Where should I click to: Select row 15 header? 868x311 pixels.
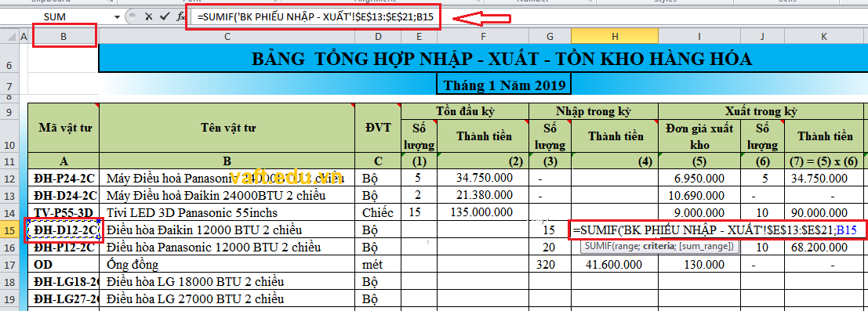[9, 229]
